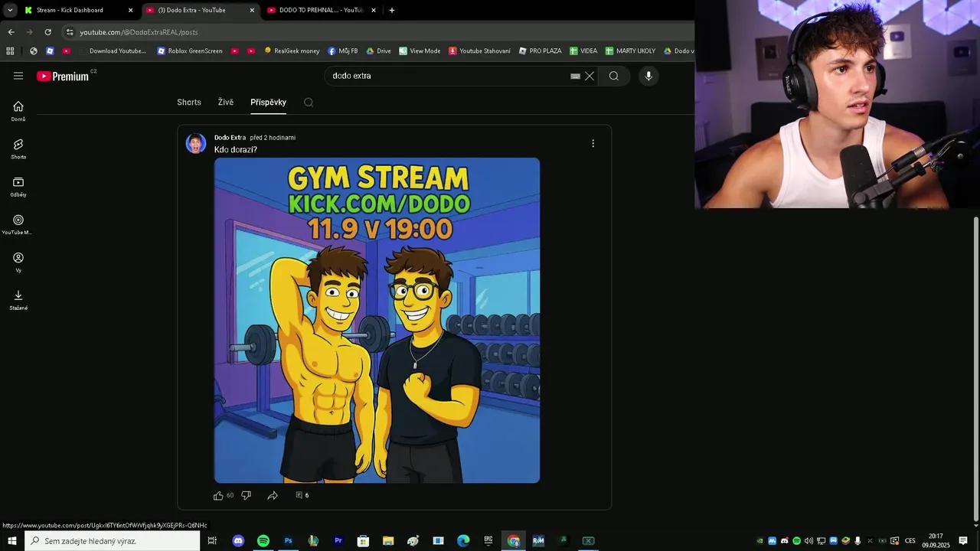The width and height of the screenshot is (980, 551).
Task: Open the Youtube Stahovaní bookmark
Action: tap(479, 51)
